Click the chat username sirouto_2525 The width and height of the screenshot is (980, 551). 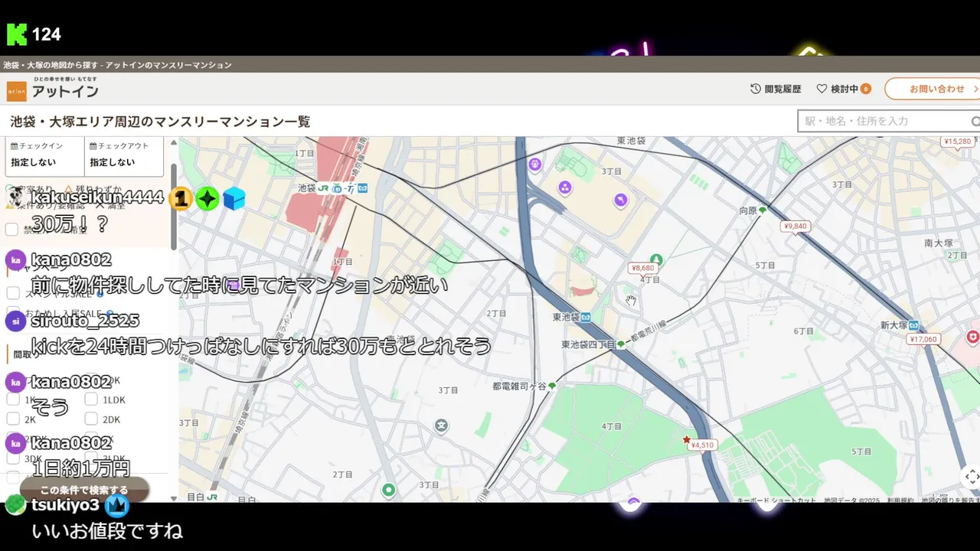(x=85, y=321)
